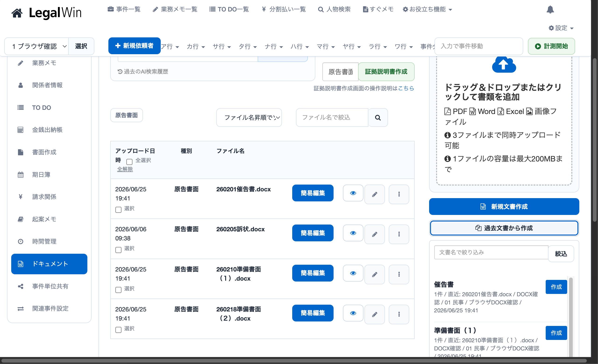Open 請求関係 in the sidebar
This screenshot has width=598, height=364.
tap(49, 197)
